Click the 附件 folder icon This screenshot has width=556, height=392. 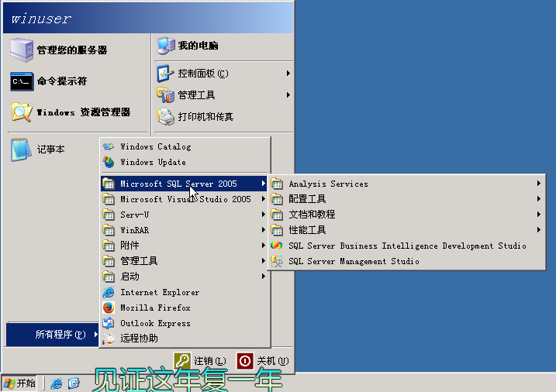[109, 246]
